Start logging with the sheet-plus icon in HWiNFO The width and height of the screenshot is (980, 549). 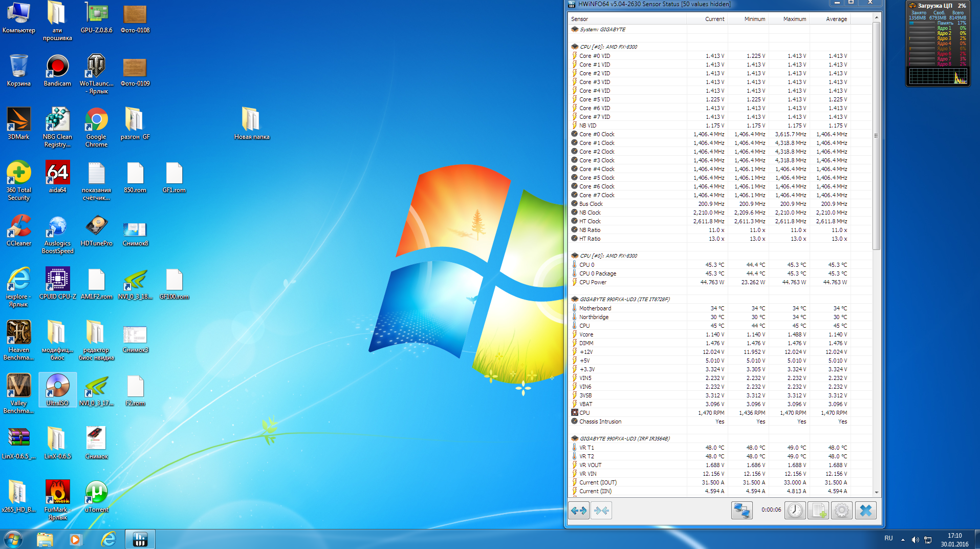click(x=818, y=510)
